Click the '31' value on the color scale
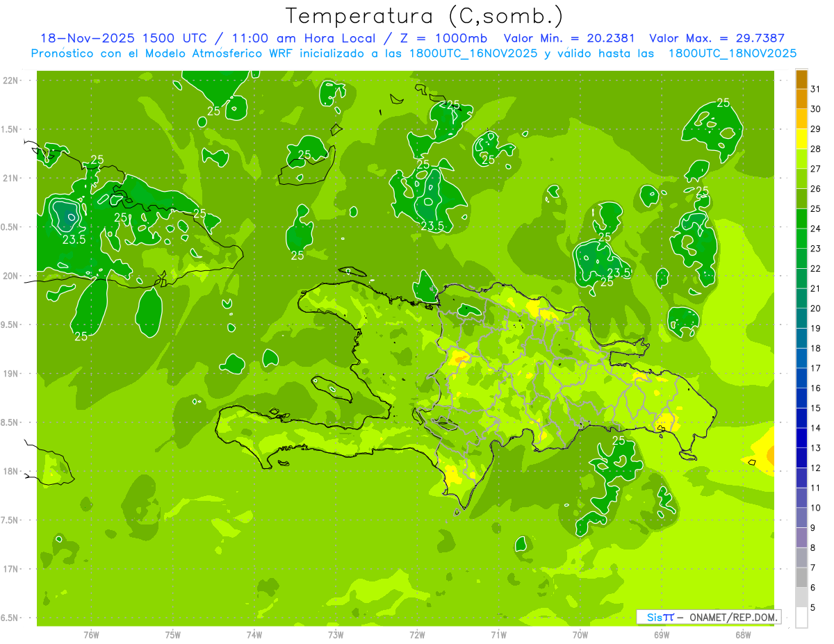This screenshot has height=644, width=834. coord(816,88)
